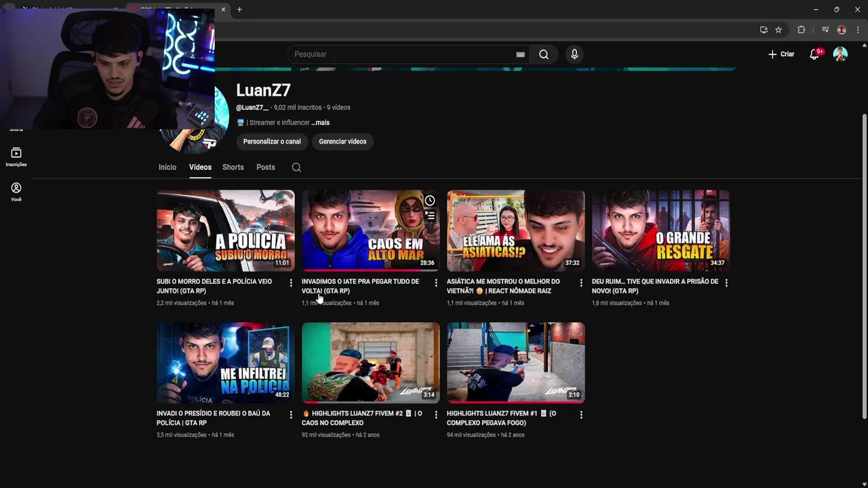
Task: Open options for SUBI O MORRO DELES video
Action: click(291, 283)
